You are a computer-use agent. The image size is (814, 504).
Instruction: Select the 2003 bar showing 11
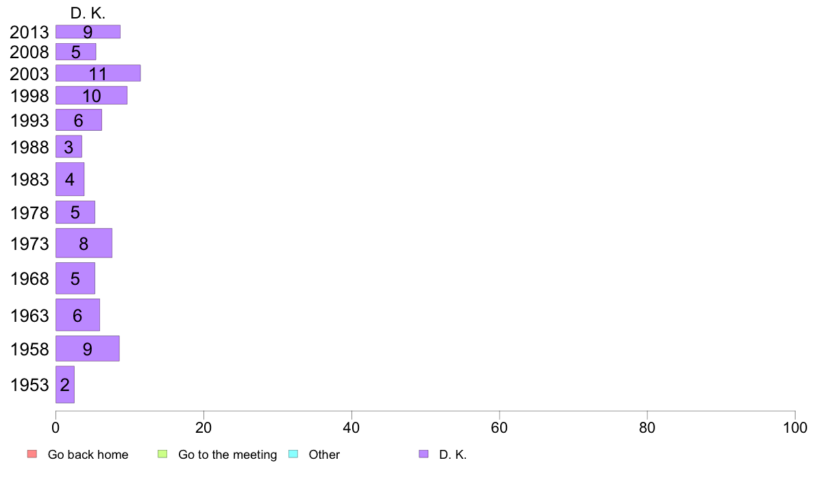(98, 73)
